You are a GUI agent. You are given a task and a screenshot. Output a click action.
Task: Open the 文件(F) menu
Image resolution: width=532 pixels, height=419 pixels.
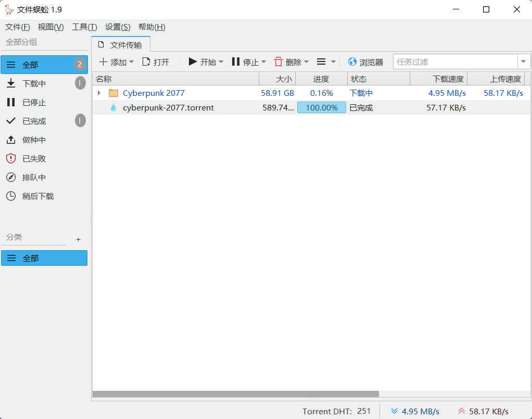coord(18,27)
